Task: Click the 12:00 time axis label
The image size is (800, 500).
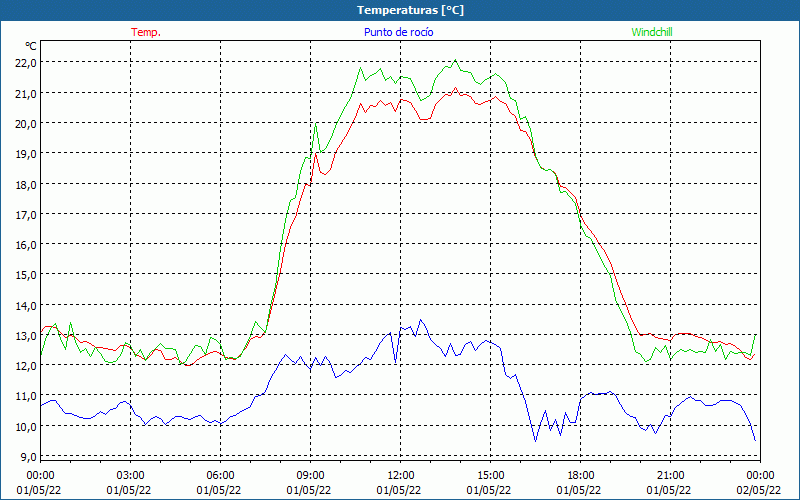Action: coord(401,476)
